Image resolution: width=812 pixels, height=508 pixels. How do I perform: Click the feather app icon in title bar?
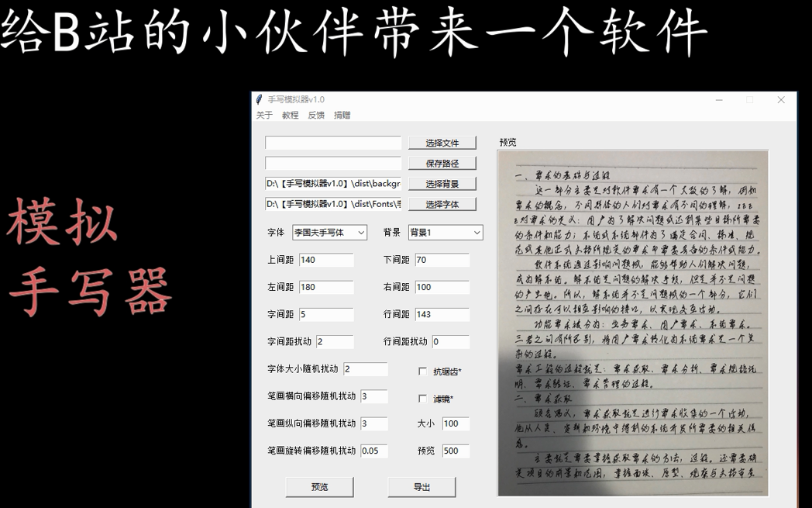pos(260,99)
